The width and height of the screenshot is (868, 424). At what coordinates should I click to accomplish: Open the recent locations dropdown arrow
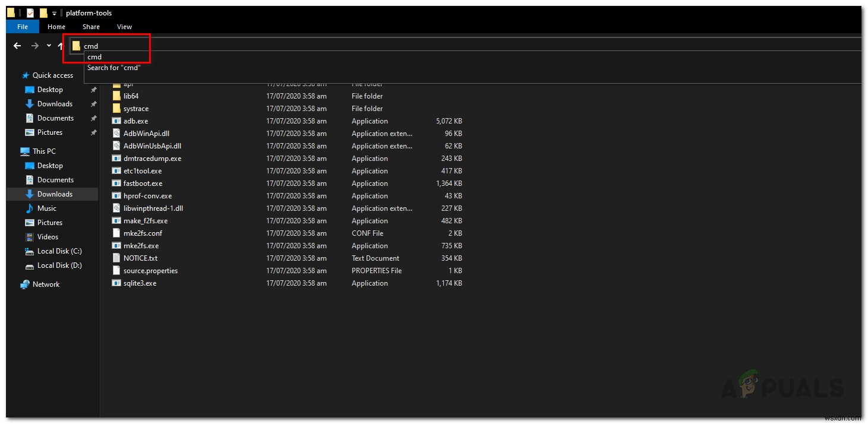click(x=48, y=46)
